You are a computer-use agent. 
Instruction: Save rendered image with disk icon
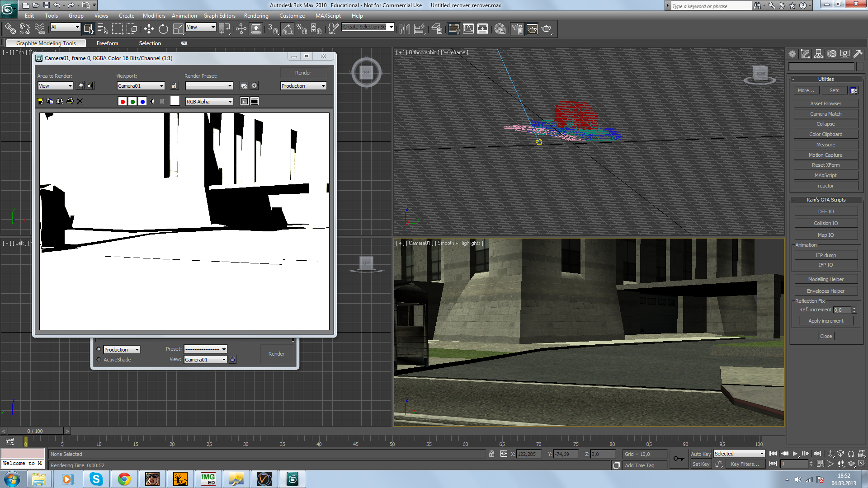(x=40, y=101)
